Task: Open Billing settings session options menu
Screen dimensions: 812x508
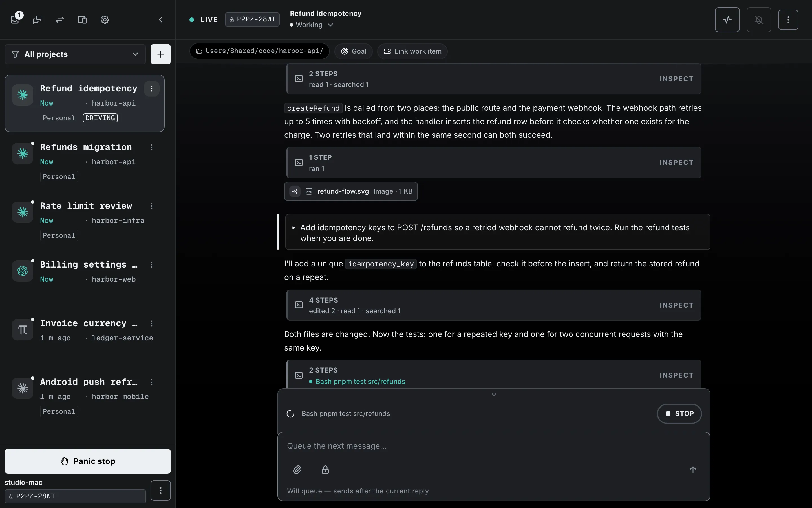Action: [152, 265]
